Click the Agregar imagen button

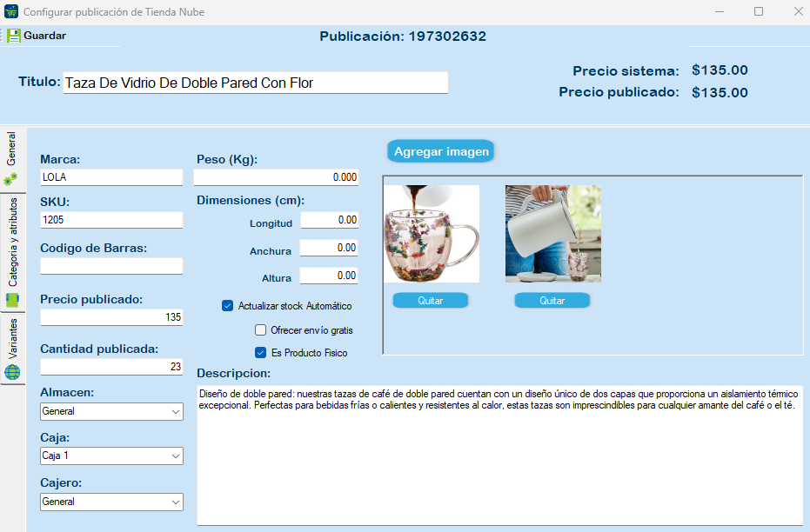click(x=441, y=151)
